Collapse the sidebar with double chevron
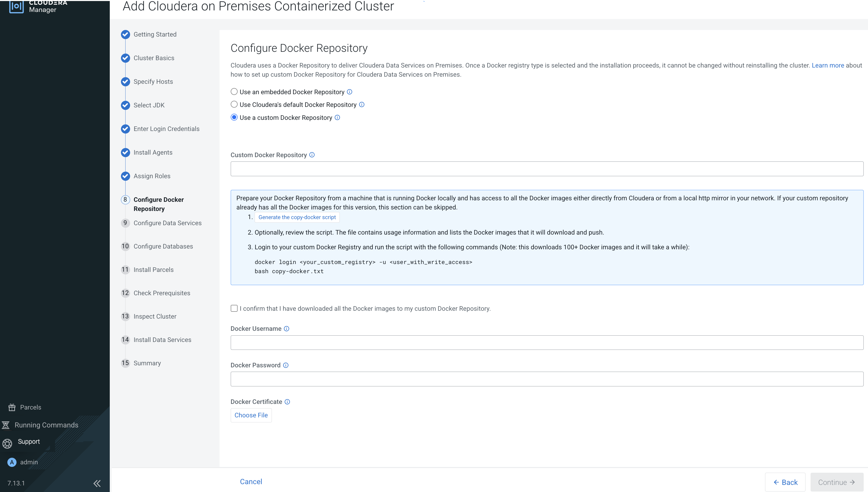This screenshot has width=868, height=492. point(97,483)
